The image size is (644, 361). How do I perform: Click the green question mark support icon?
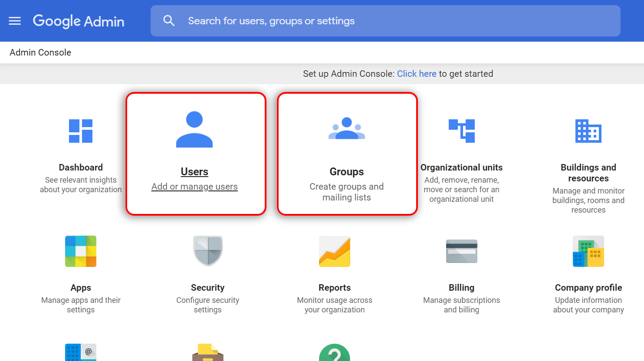coord(335,352)
